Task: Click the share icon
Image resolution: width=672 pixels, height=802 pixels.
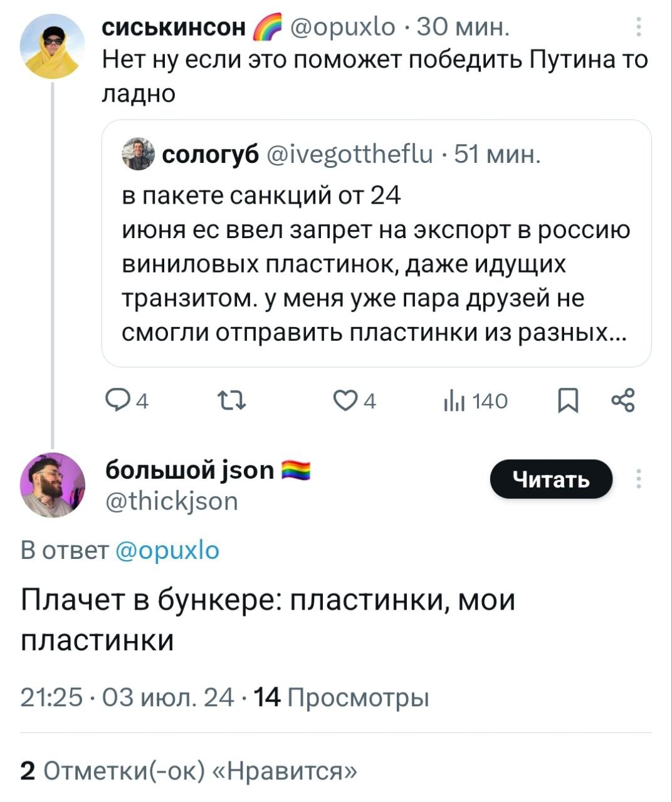Action: (x=622, y=400)
